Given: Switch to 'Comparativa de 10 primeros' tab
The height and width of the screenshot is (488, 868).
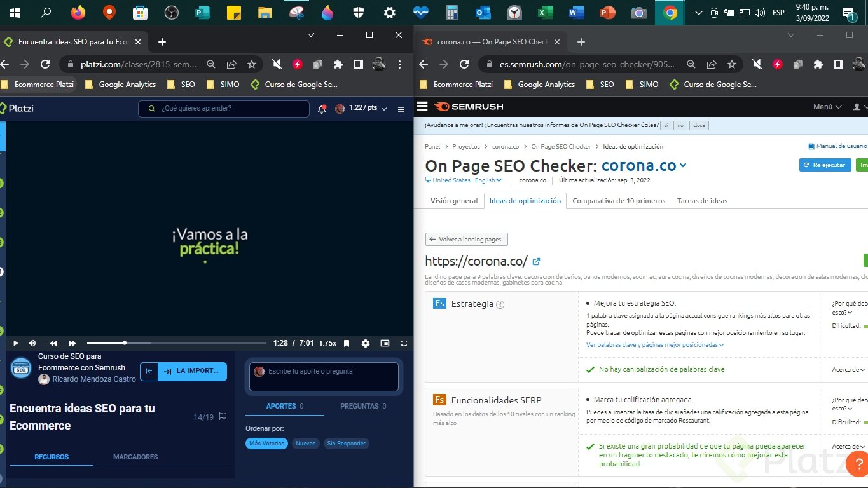Looking at the screenshot, I should pos(619,201).
